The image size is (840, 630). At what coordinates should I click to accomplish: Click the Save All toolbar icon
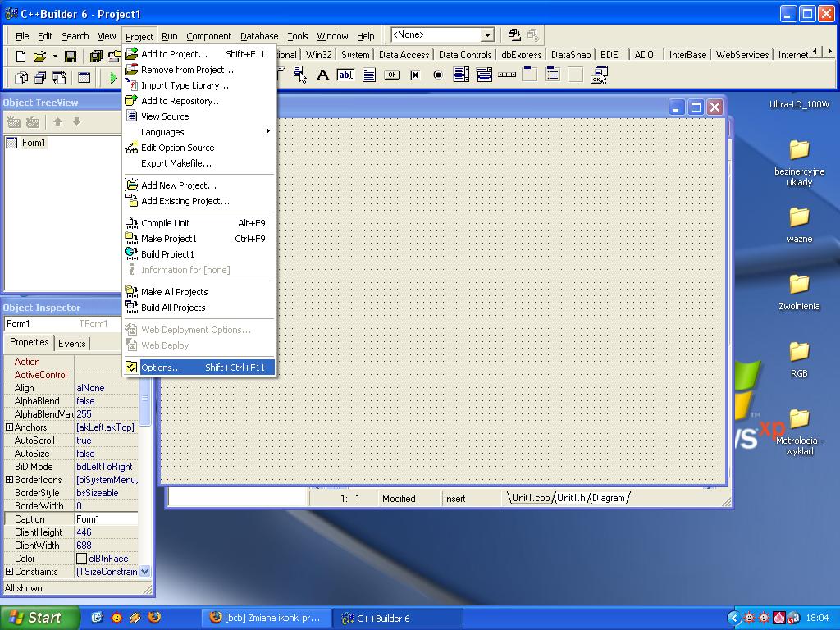click(x=96, y=56)
